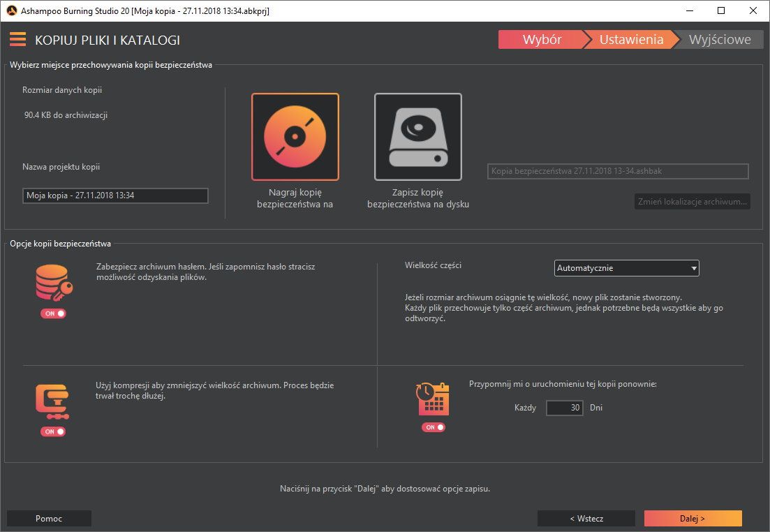This screenshot has height=532, width=770.
Task: Go to the Wyjściowe step tab
Action: [x=720, y=39]
